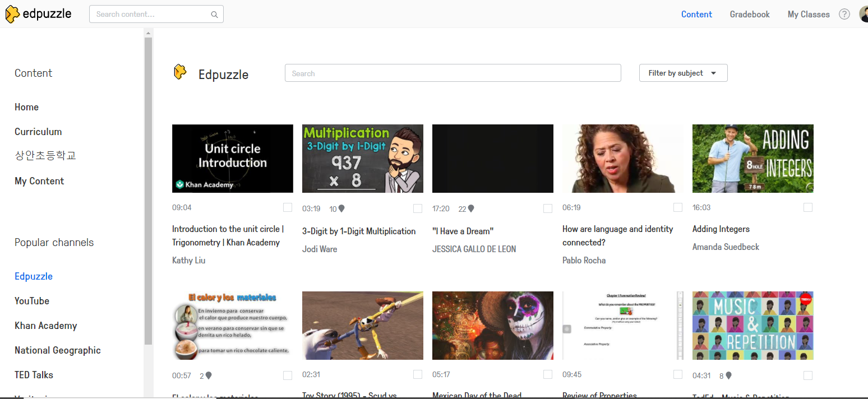Open the help question mark icon
Viewport: 868px width, 399px height.
(844, 15)
